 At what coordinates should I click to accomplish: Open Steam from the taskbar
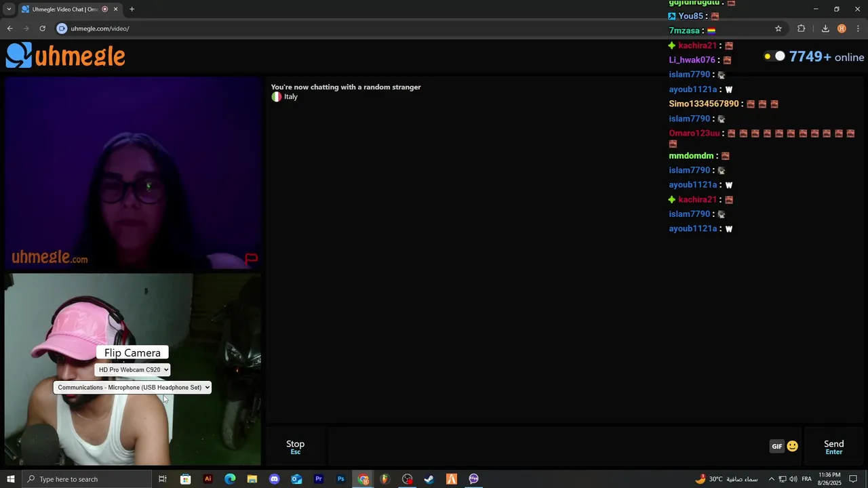tap(429, 479)
